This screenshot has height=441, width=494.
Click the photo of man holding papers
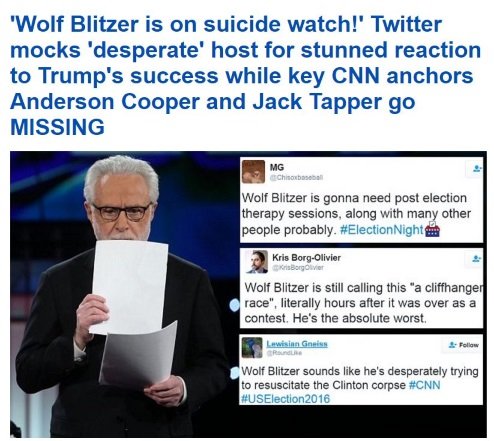click(124, 294)
